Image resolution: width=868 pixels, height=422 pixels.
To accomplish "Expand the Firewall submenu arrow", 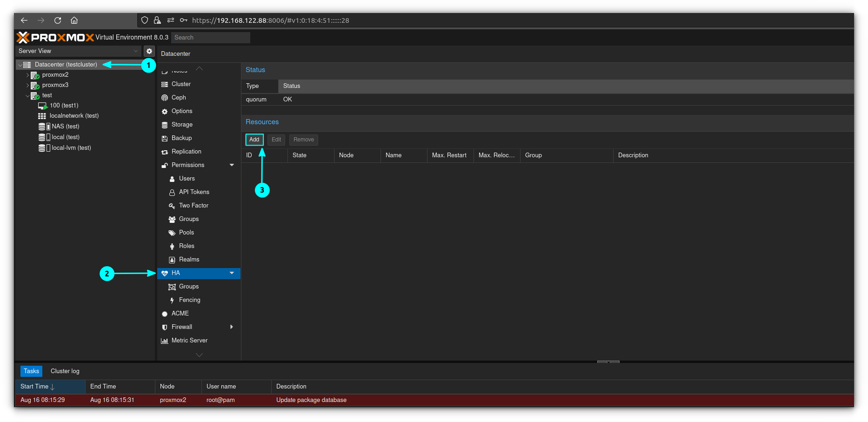I will (232, 327).
